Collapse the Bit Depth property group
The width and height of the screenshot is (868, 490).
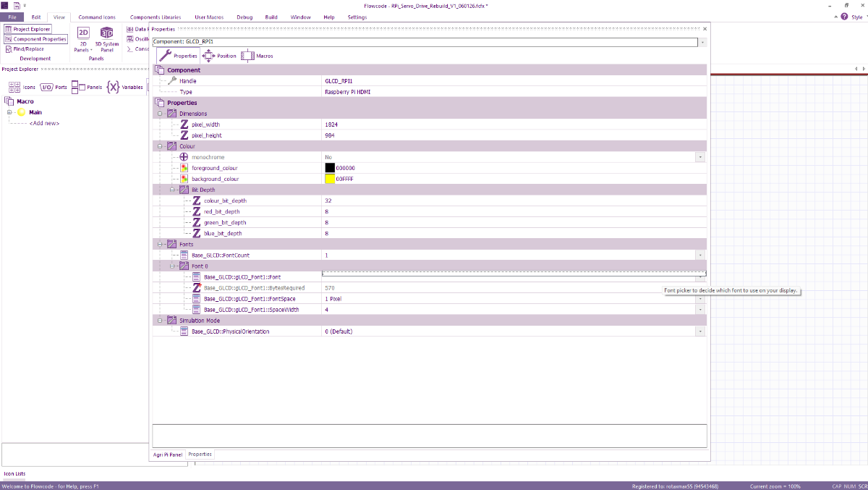point(173,190)
